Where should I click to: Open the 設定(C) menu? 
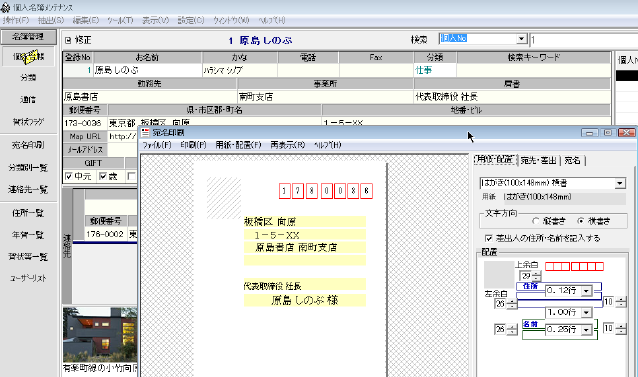191,20
